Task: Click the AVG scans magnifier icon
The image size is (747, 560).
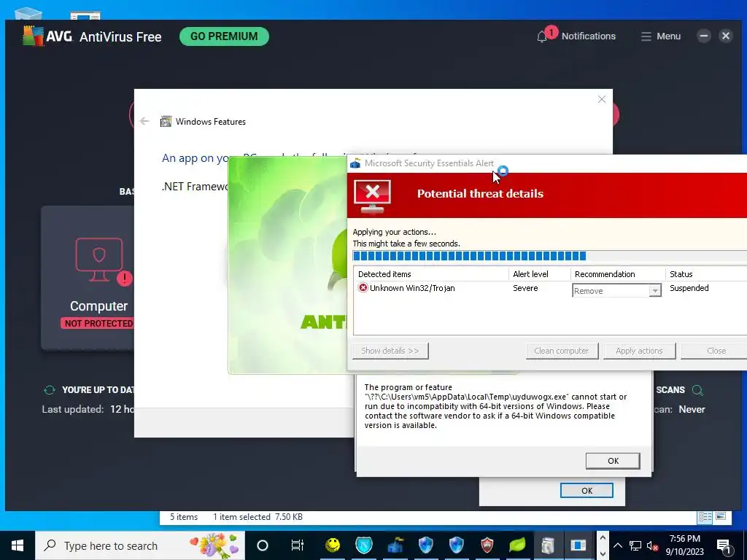Action: tap(697, 390)
